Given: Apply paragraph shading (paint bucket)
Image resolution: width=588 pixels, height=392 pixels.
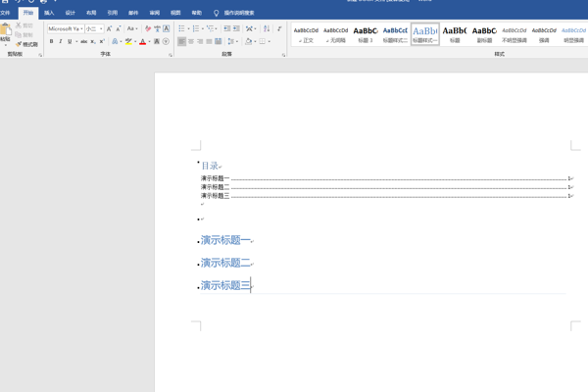Looking at the screenshot, I should [248, 41].
